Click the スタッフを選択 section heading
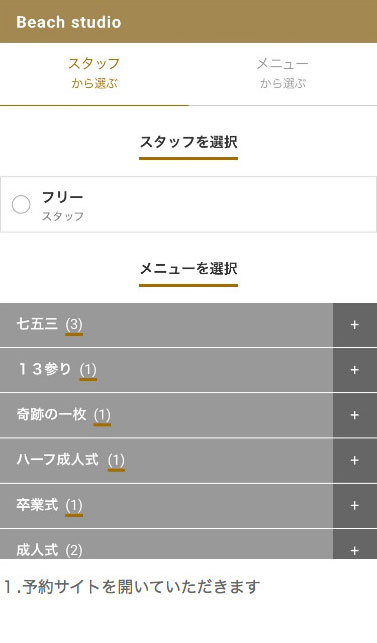 point(189,142)
